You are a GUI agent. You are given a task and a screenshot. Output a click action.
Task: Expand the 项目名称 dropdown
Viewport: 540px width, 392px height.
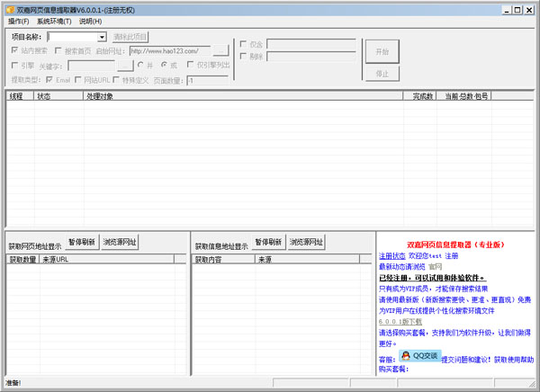tap(102, 37)
